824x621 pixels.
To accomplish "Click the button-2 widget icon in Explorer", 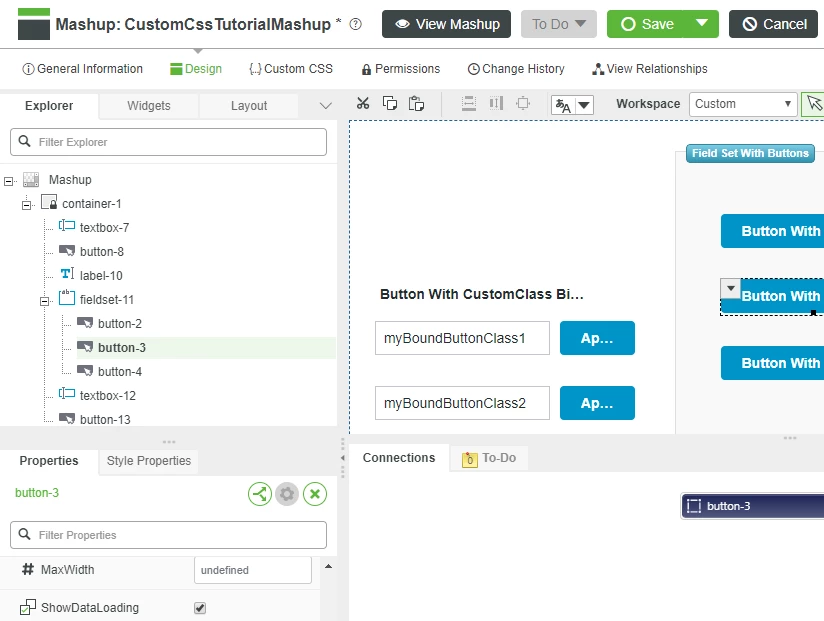I will point(85,323).
